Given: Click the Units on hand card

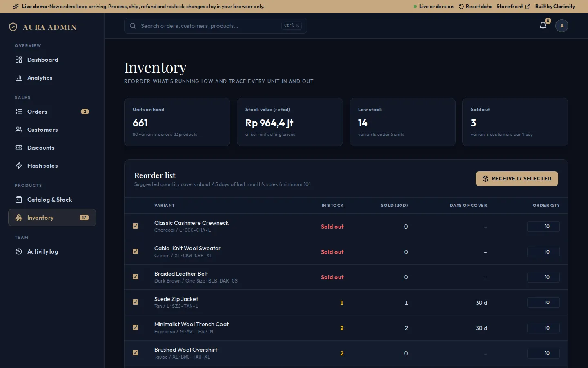Looking at the screenshot, I should [x=177, y=122].
